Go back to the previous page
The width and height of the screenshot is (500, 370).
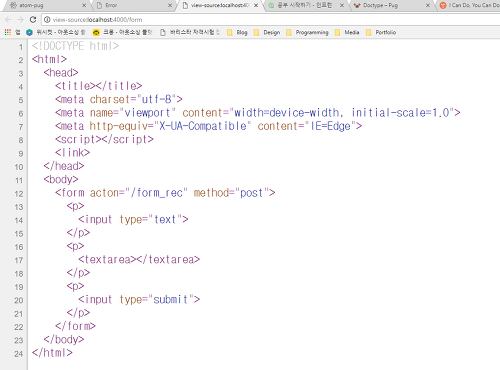[8, 20]
